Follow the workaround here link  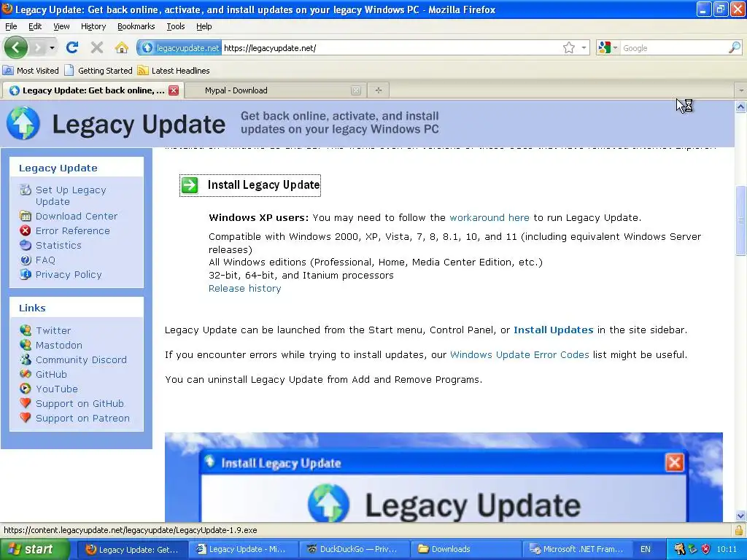489,217
